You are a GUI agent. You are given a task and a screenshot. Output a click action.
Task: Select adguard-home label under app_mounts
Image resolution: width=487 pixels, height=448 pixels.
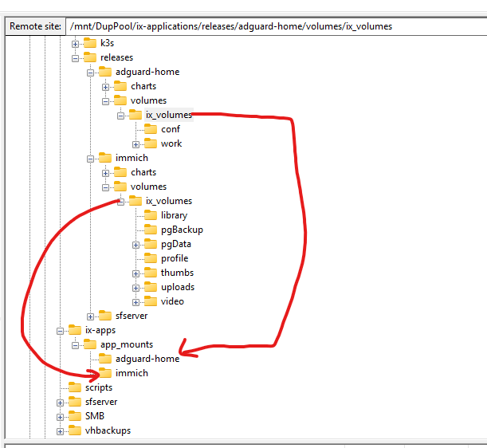point(147,359)
